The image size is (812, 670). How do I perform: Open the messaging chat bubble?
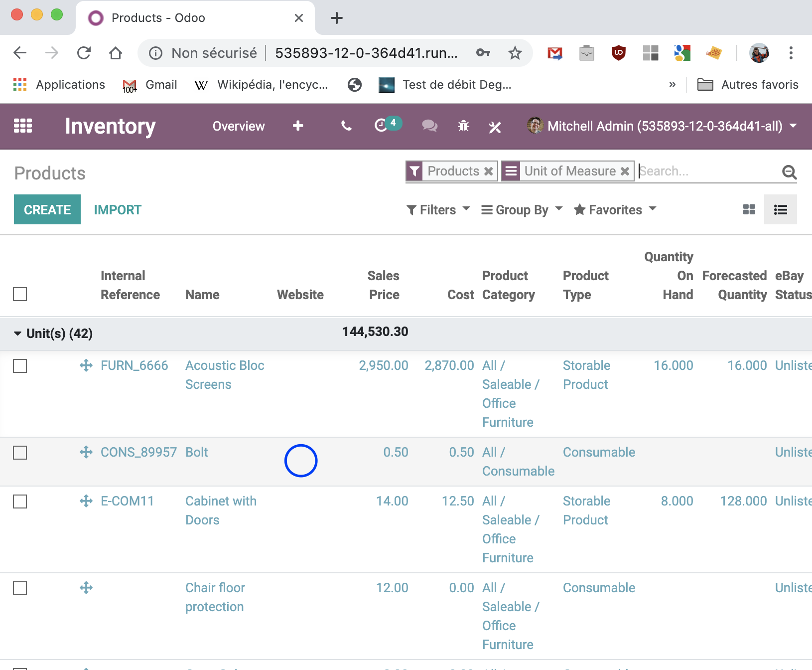point(429,126)
